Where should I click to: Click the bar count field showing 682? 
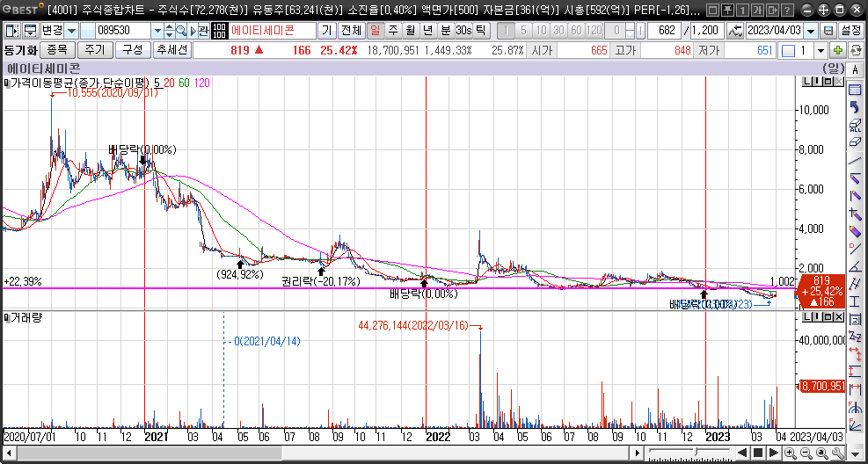(664, 31)
